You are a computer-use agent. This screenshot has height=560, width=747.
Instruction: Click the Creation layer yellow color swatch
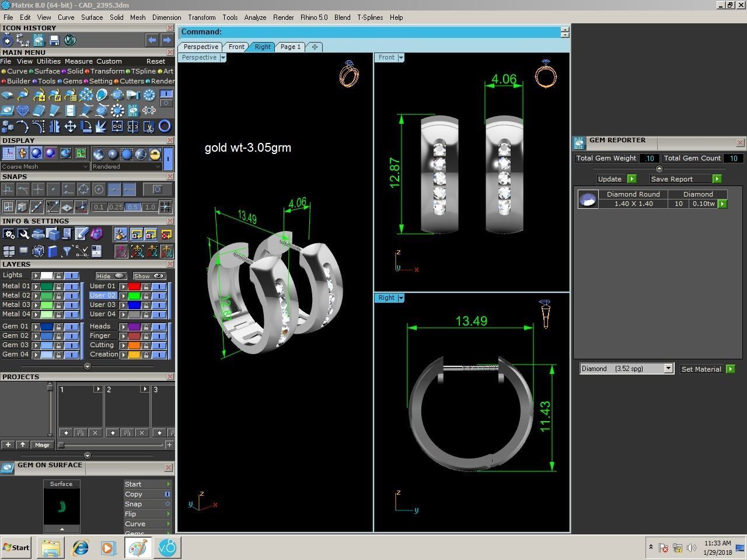(134, 355)
